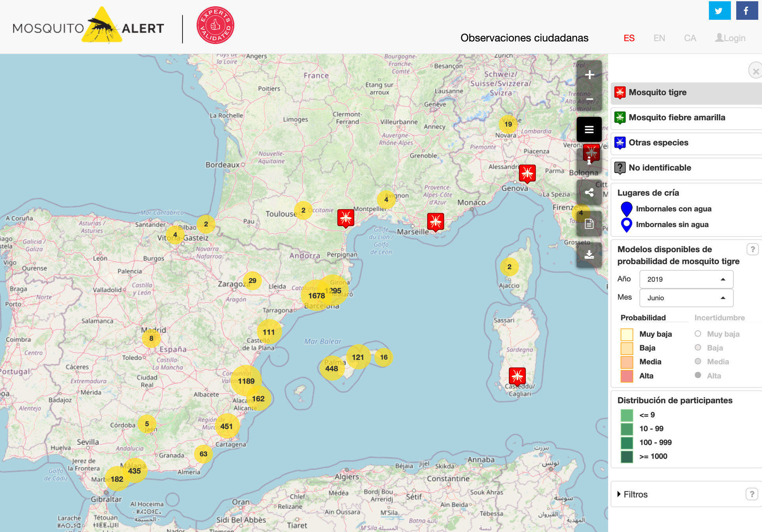
Task: Open the 1678 cluster at Barcelona
Action: pyautogui.click(x=317, y=296)
